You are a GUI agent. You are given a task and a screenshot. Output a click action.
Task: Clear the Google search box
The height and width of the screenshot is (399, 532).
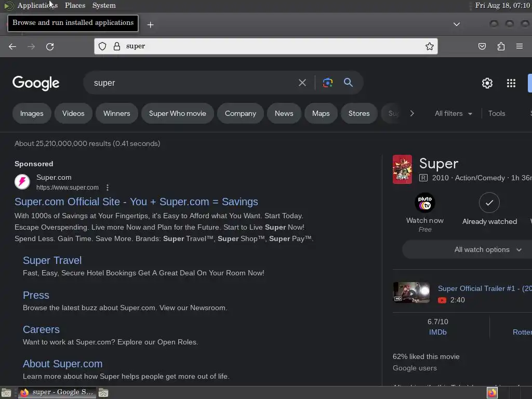point(302,83)
